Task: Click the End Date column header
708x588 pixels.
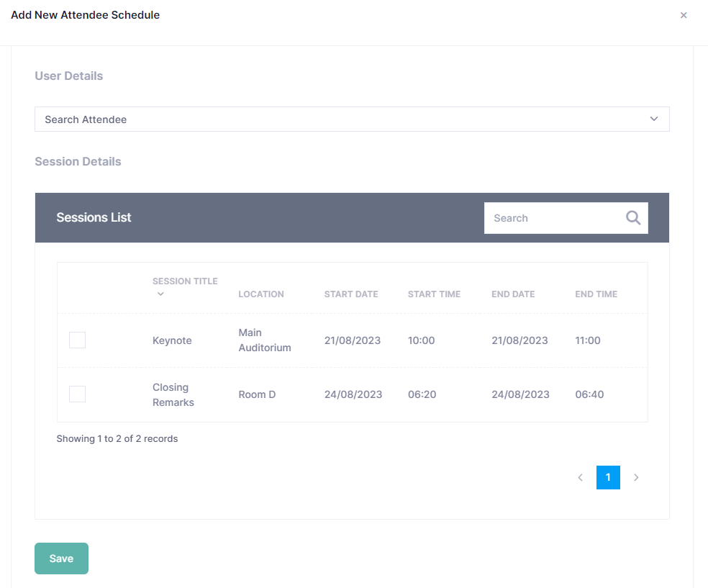Action: 513,294
